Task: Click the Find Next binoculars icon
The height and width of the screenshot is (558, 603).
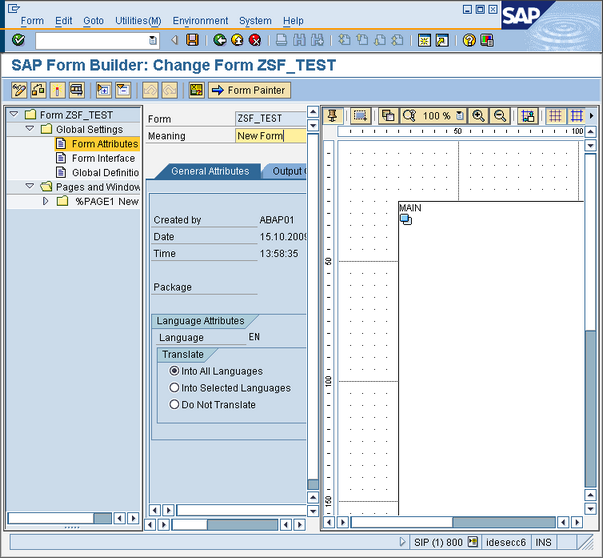Action: pyautogui.click(x=317, y=40)
